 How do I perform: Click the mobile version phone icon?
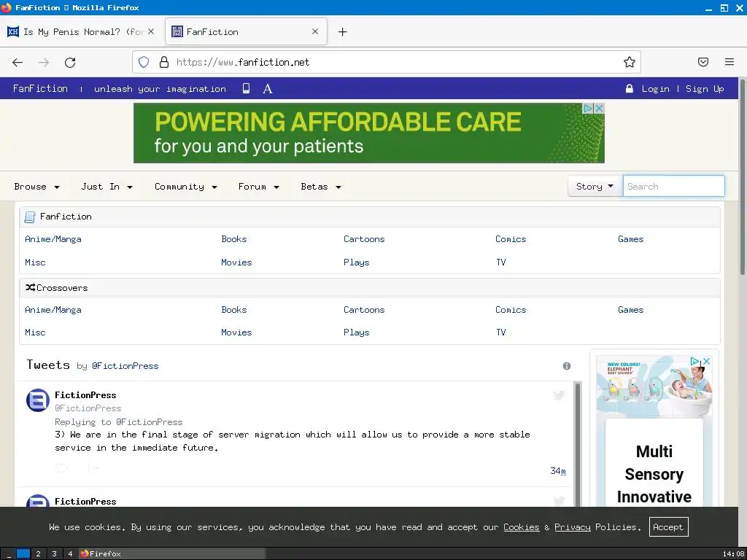click(246, 88)
